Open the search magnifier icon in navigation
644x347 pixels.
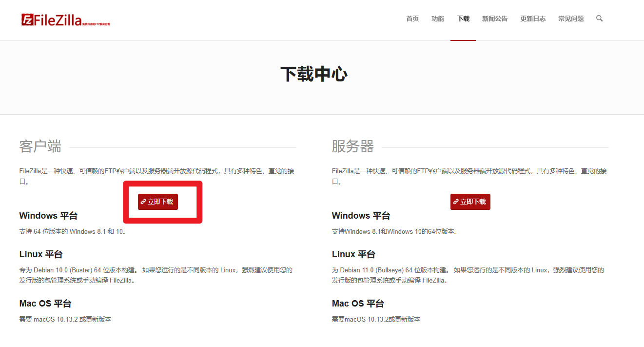600,19
